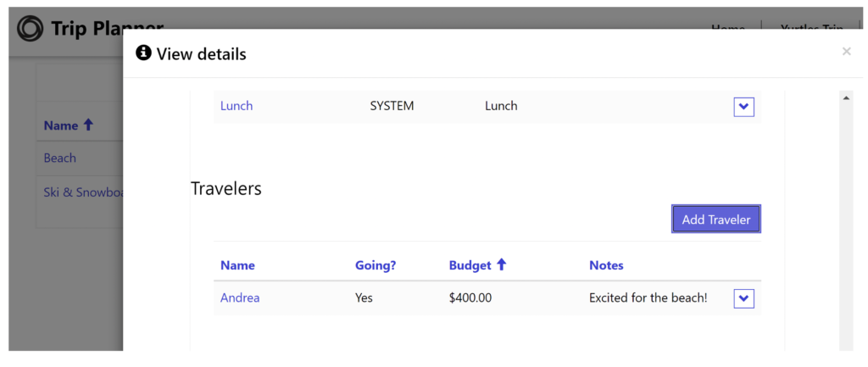Screen dimensions: 868x367
Task: Click the up arrow sort icon beside Budget
Action: pyautogui.click(x=501, y=265)
